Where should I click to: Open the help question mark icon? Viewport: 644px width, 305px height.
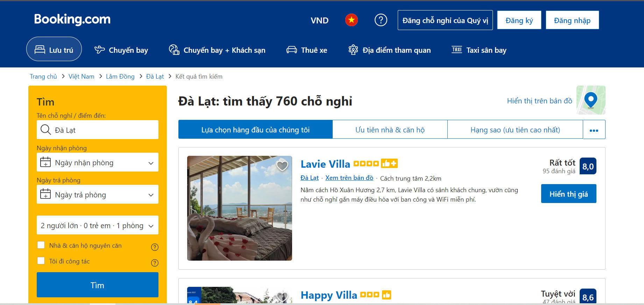381,20
